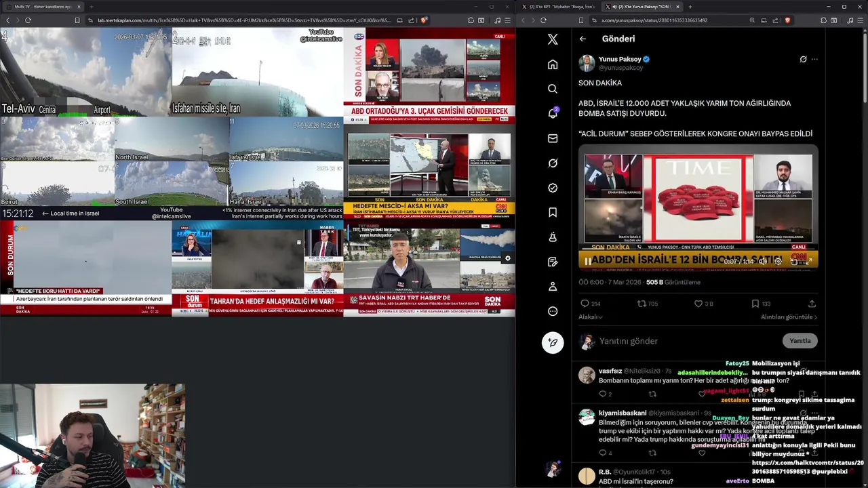Open Profile icon in X sidebar

[x=553, y=287]
